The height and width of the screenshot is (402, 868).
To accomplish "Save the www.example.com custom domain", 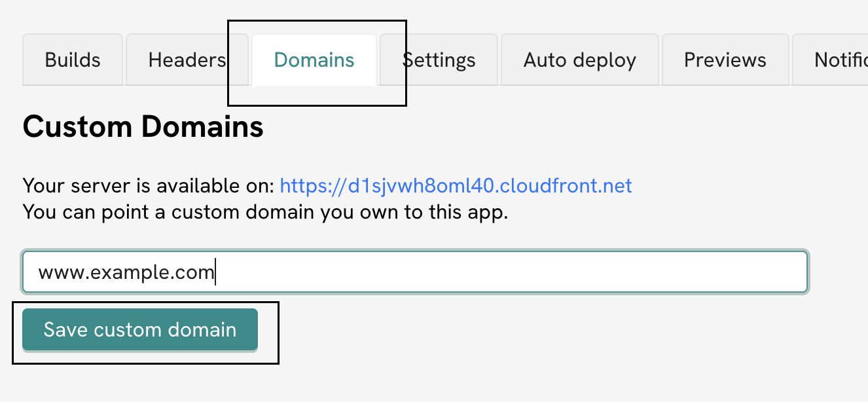I will coord(139,329).
